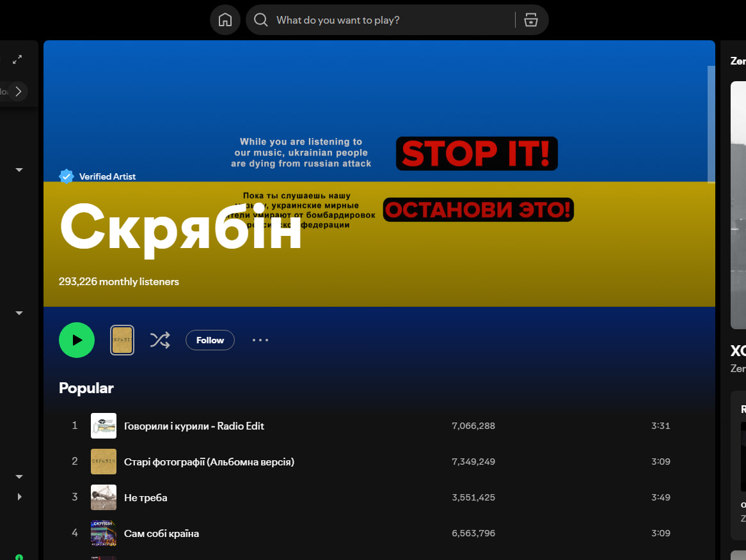Click play count 7,349,249
The width and height of the screenshot is (746, 560).
pyautogui.click(x=473, y=462)
